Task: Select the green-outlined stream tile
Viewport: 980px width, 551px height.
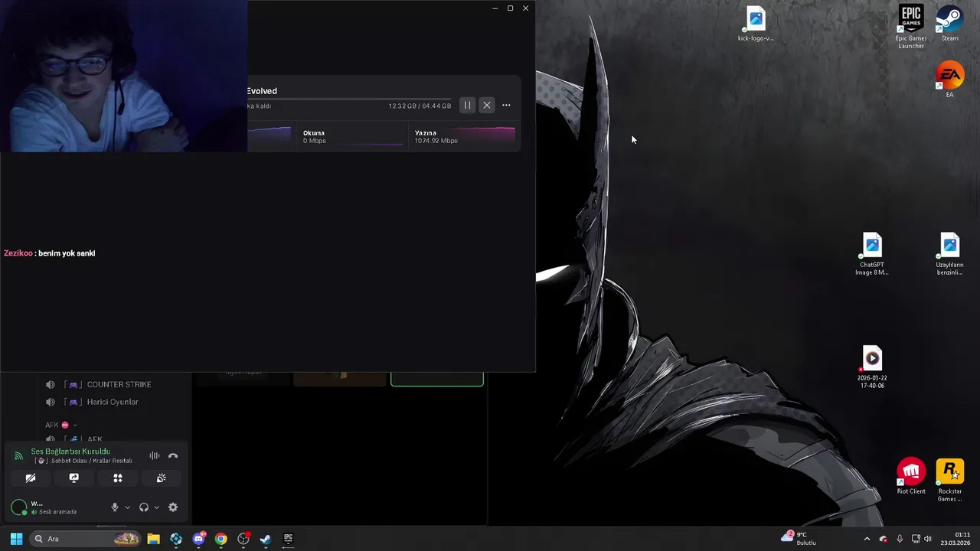Action: coord(437,379)
